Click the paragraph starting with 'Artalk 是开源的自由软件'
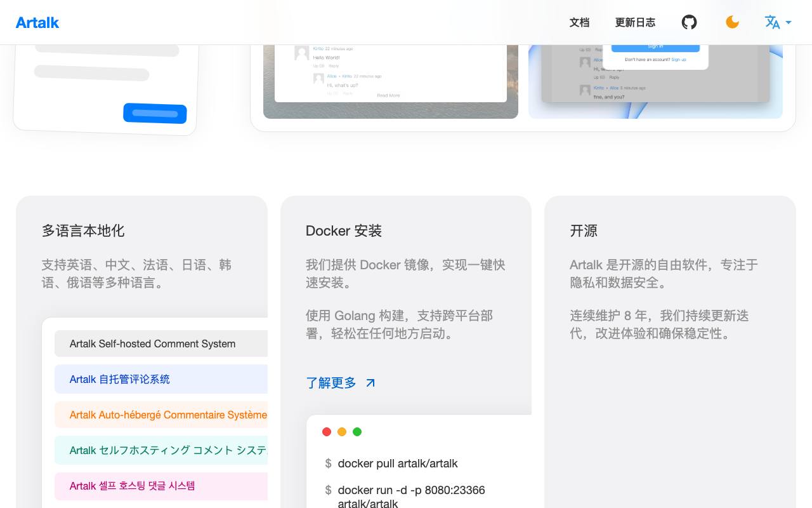This screenshot has height=508, width=812. [x=664, y=274]
